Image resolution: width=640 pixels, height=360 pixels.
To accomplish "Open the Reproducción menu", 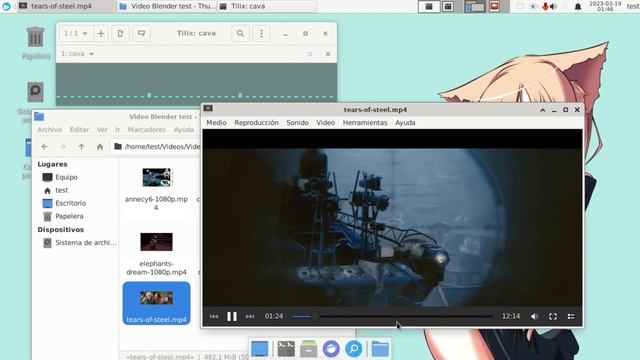I will click(x=256, y=122).
